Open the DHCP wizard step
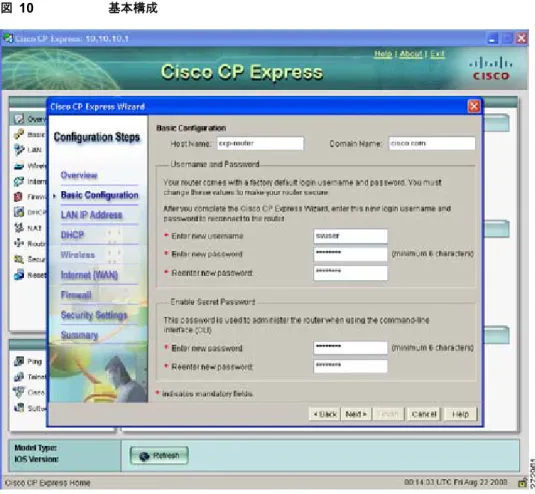The image size is (535, 494). pos(72,235)
